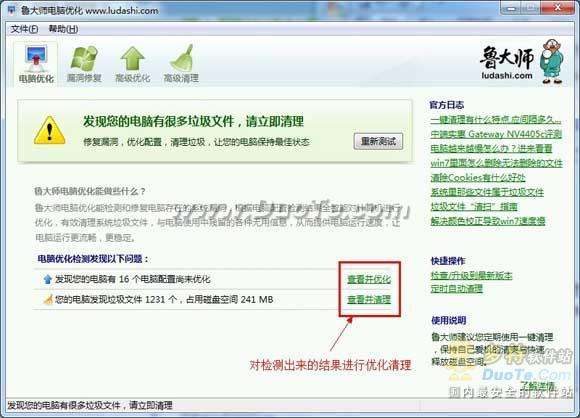Open the 电脑越来越慢怎么办 link

pyautogui.click(x=491, y=149)
